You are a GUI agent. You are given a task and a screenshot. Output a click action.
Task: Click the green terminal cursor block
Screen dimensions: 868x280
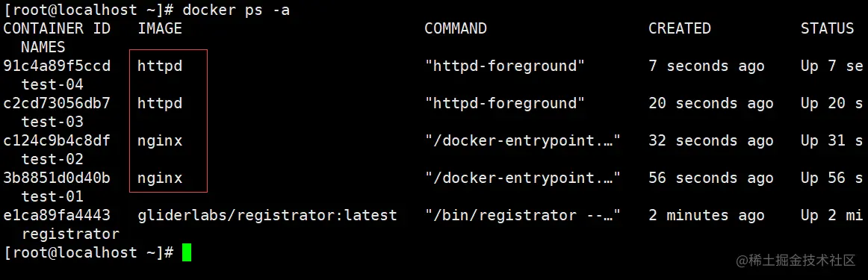pos(187,252)
